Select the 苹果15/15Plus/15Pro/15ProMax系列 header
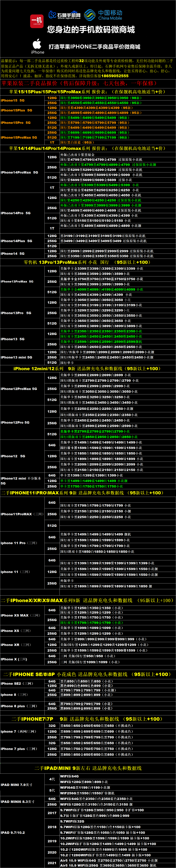 click(x=88, y=92)
